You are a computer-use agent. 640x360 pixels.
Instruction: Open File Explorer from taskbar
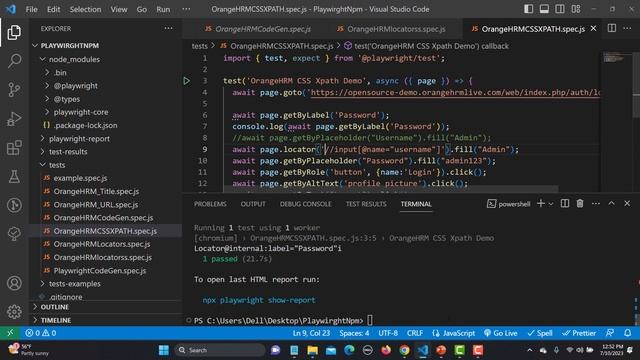(x=313, y=350)
